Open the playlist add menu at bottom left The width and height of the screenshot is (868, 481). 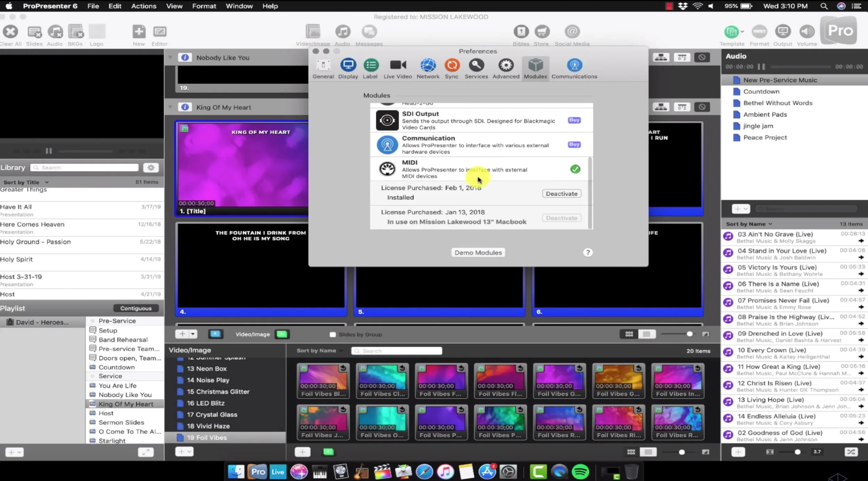[15, 452]
